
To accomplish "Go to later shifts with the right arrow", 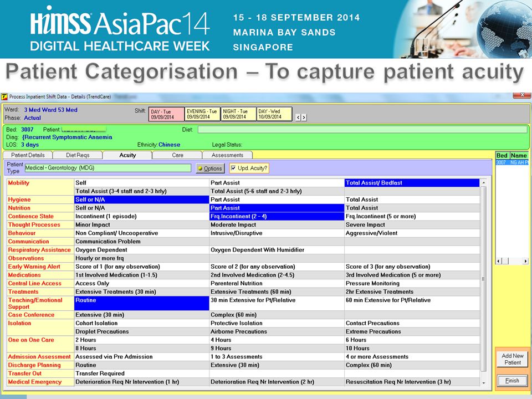I will click(x=304, y=117).
